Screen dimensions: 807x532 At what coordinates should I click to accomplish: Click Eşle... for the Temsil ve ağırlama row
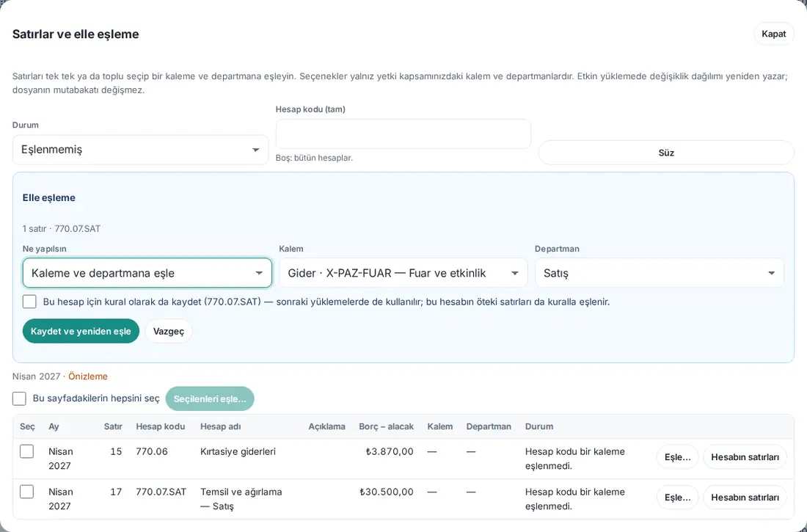coord(677,498)
